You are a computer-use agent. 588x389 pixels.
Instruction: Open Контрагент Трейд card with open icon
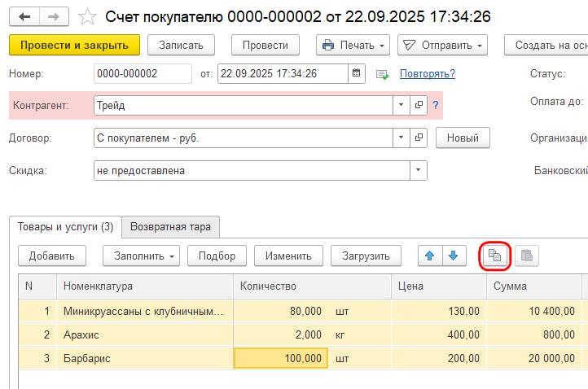[x=419, y=105]
